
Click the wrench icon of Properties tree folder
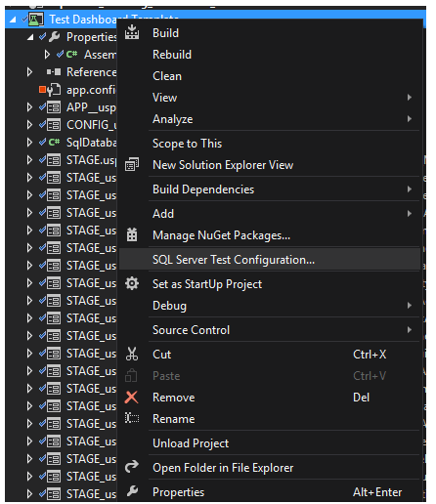tap(55, 37)
